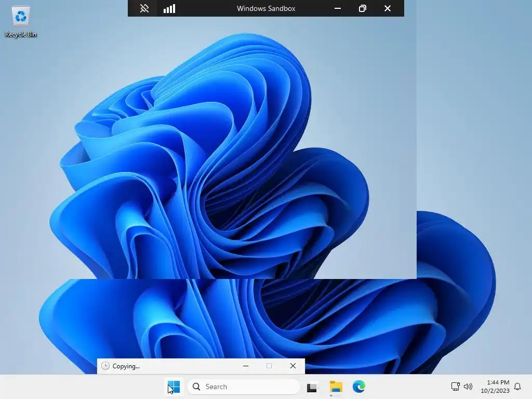Open the network status tray icon

(x=455, y=387)
